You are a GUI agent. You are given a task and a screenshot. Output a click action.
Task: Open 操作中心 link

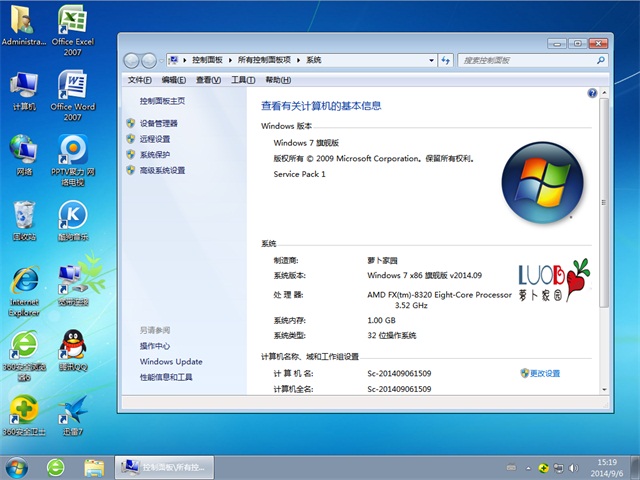click(x=155, y=346)
